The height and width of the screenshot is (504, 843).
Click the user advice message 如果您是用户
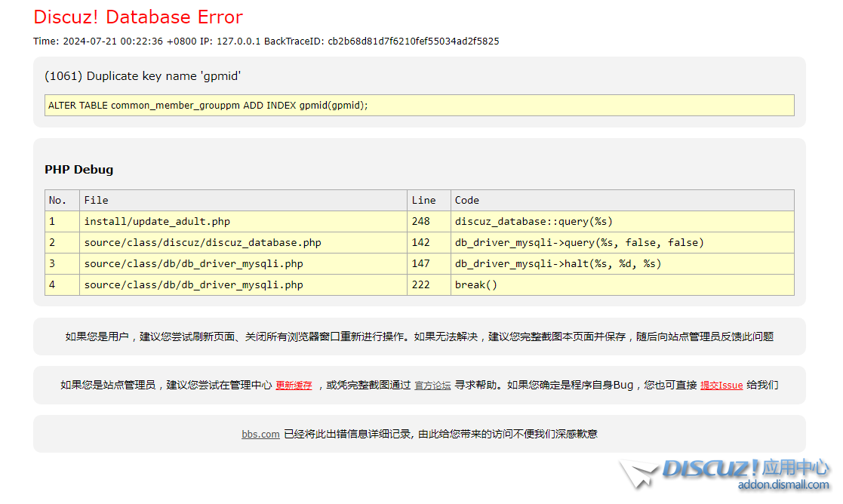(x=420, y=337)
